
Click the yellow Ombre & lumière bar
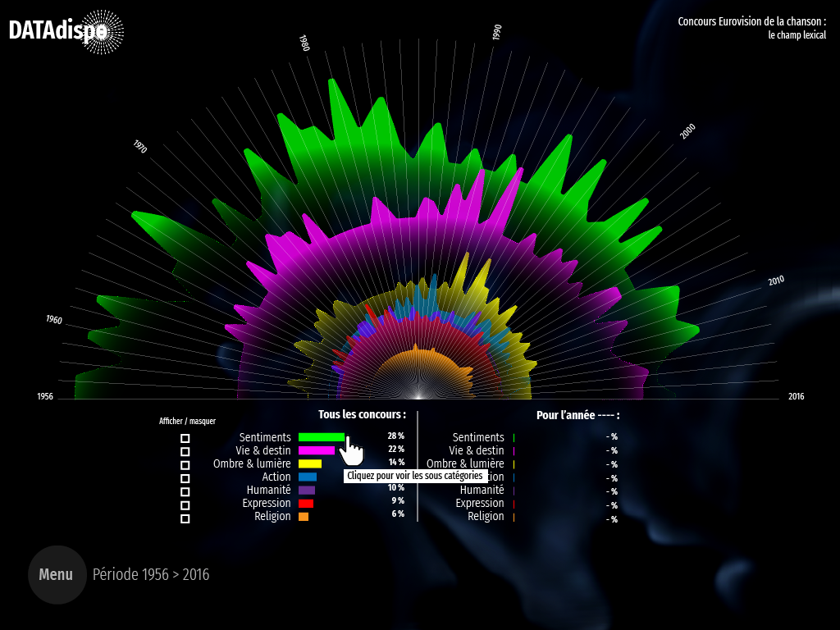point(310,463)
